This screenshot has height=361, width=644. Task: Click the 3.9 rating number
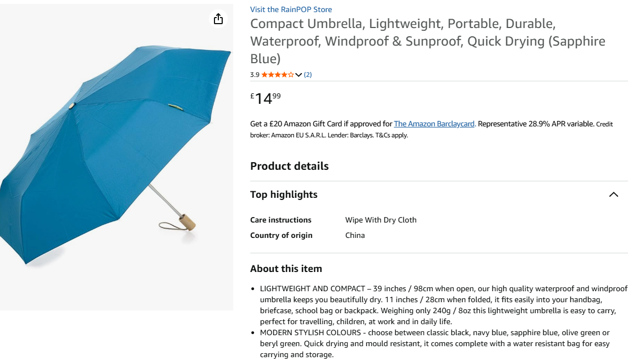point(255,75)
